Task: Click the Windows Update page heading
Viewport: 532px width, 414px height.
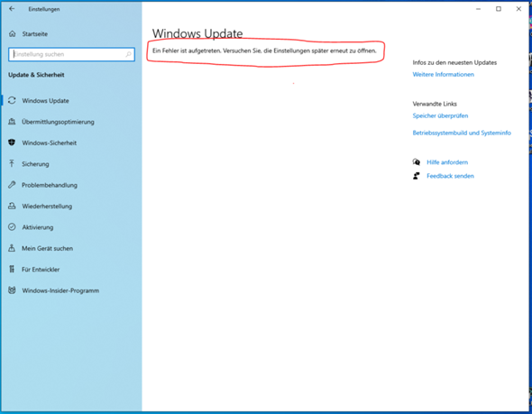Action: click(x=197, y=33)
